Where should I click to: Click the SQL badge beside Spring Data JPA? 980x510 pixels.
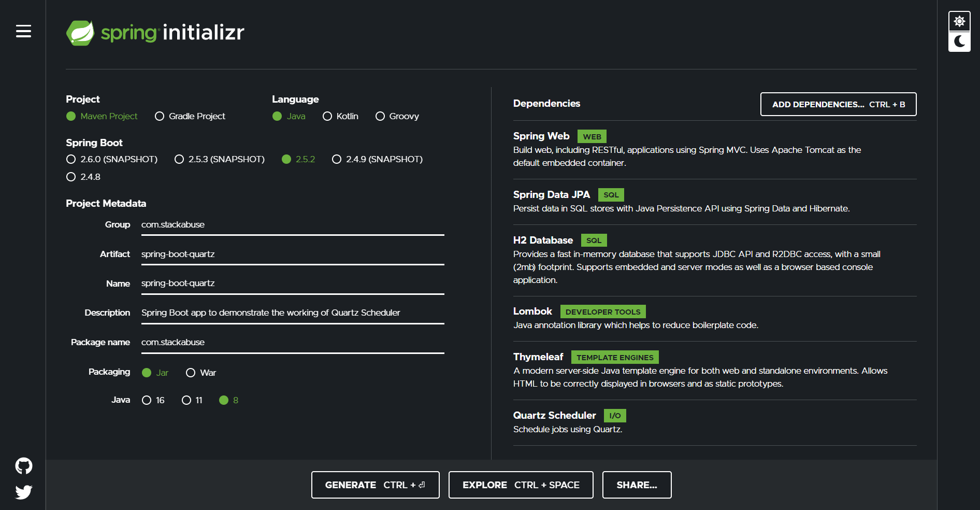click(611, 195)
